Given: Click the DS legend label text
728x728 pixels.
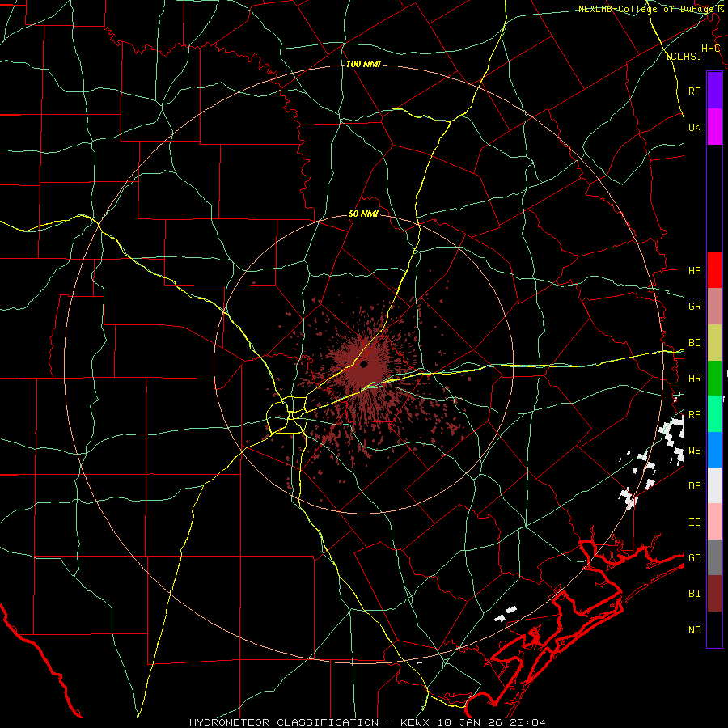Looking at the screenshot, I should (x=694, y=485).
